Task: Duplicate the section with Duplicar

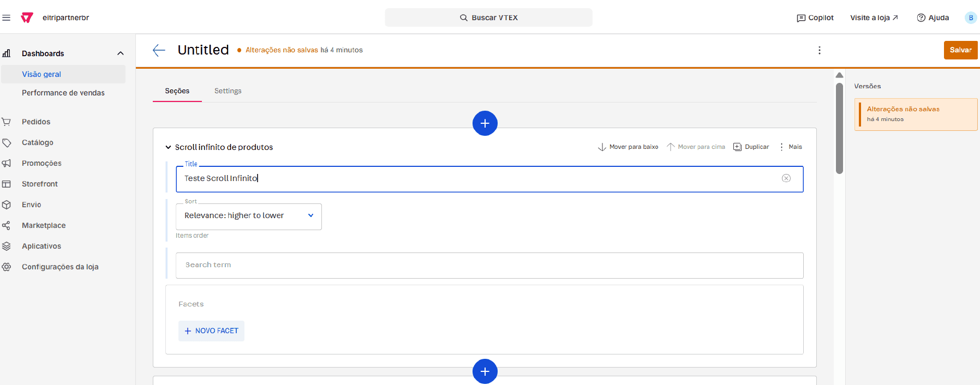Action: point(751,147)
